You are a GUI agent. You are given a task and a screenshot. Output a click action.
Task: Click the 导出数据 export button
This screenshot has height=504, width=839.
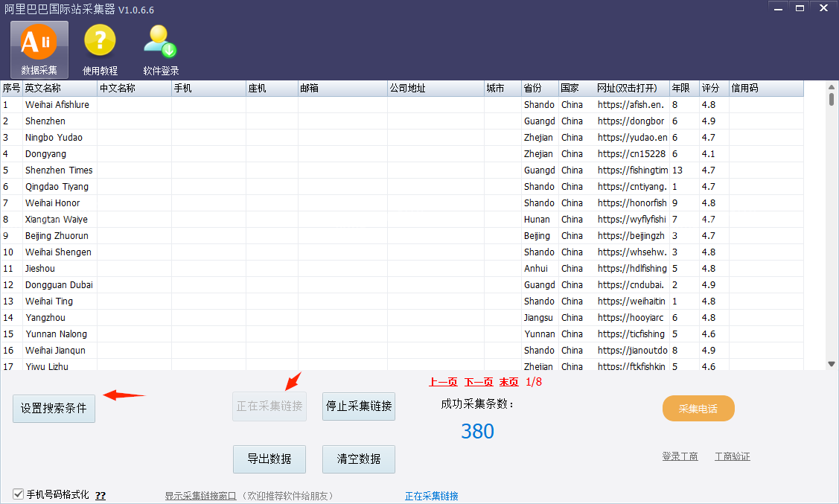(269, 459)
